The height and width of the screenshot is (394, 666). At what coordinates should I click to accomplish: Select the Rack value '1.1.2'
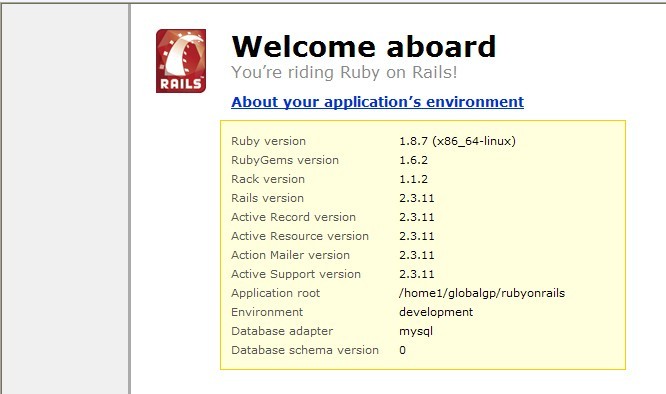(x=413, y=179)
